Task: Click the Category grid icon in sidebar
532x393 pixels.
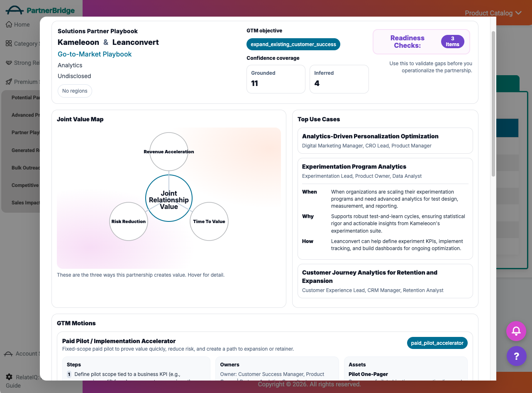Action: click(9, 44)
